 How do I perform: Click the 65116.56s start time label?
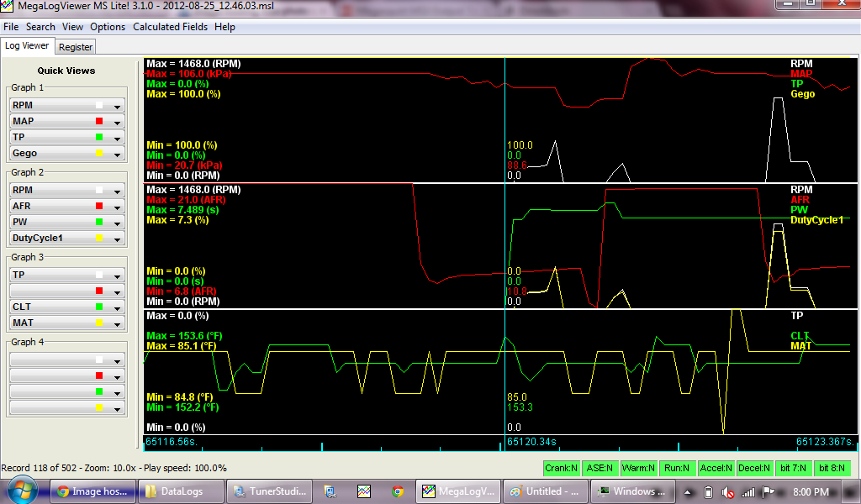(171, 442)
